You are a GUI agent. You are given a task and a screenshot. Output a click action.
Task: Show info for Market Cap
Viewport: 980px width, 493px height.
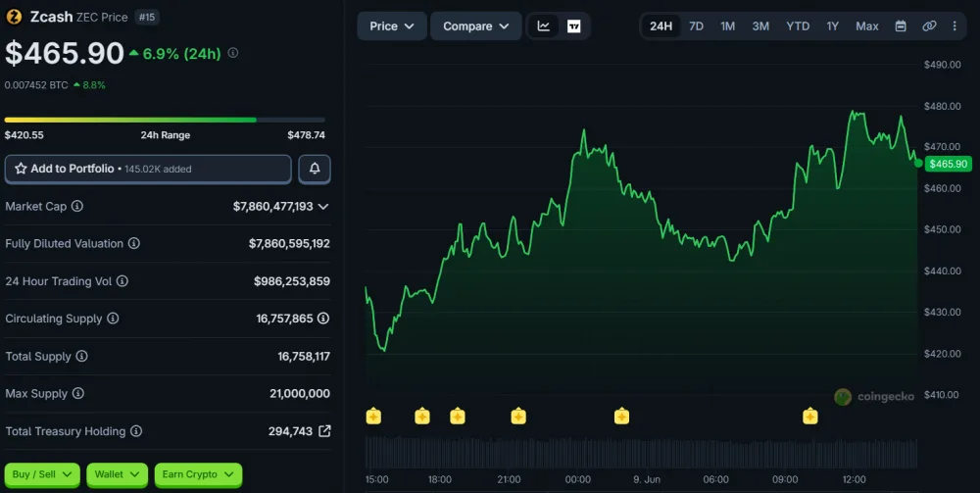(x=76, y=206)
